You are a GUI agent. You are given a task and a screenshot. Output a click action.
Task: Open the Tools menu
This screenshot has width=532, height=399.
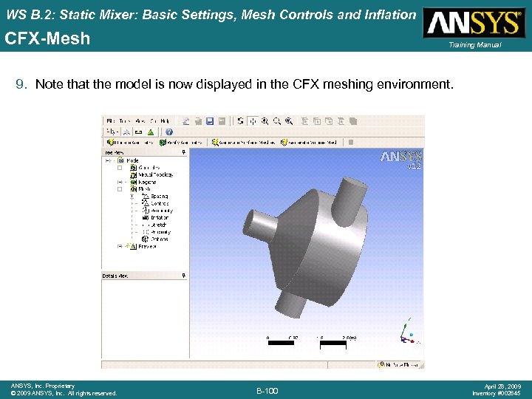click(x=125, y=121)
